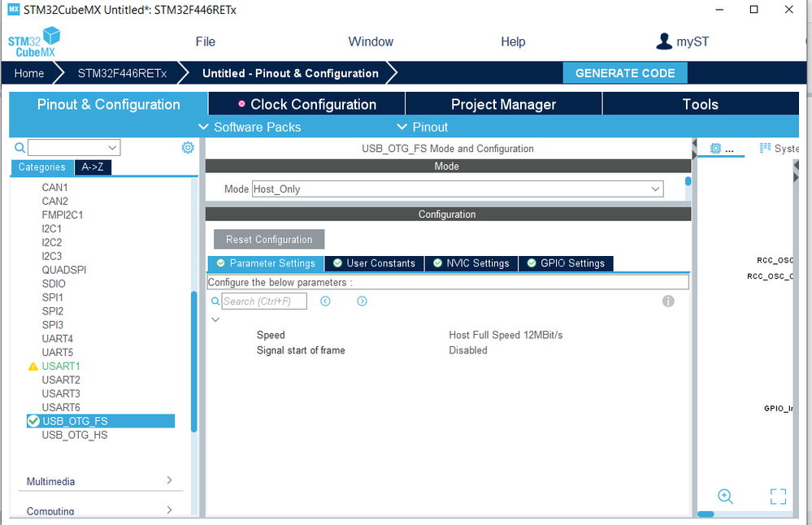812x525 pixels.
Task: Select FMPI2C1 in the peripheral list
Action: [63, 215]
